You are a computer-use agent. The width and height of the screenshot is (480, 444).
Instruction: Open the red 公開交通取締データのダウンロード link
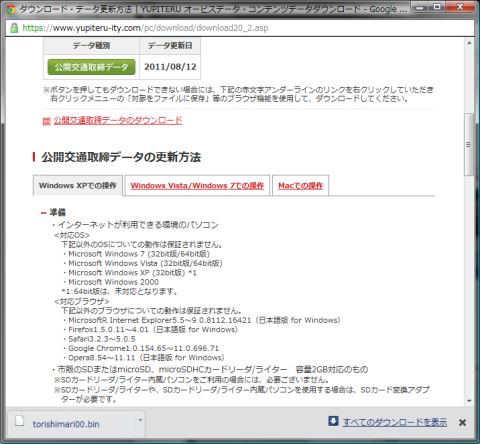tap(118, 120)
